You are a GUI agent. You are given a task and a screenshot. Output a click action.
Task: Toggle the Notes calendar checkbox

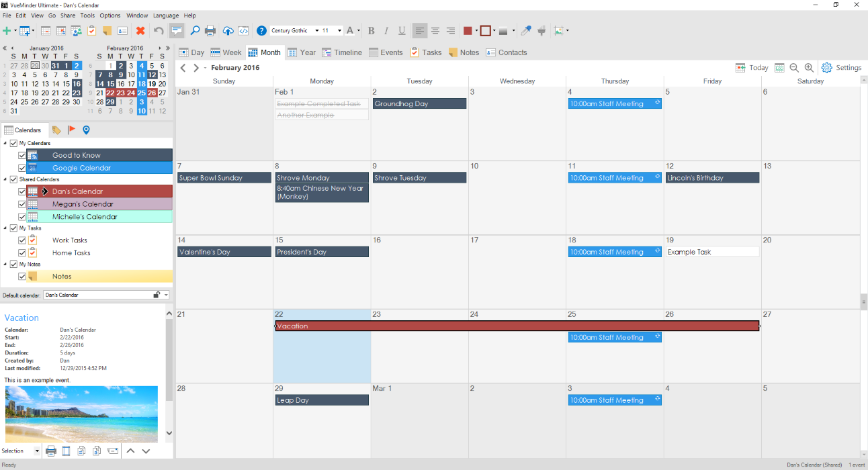22,277
